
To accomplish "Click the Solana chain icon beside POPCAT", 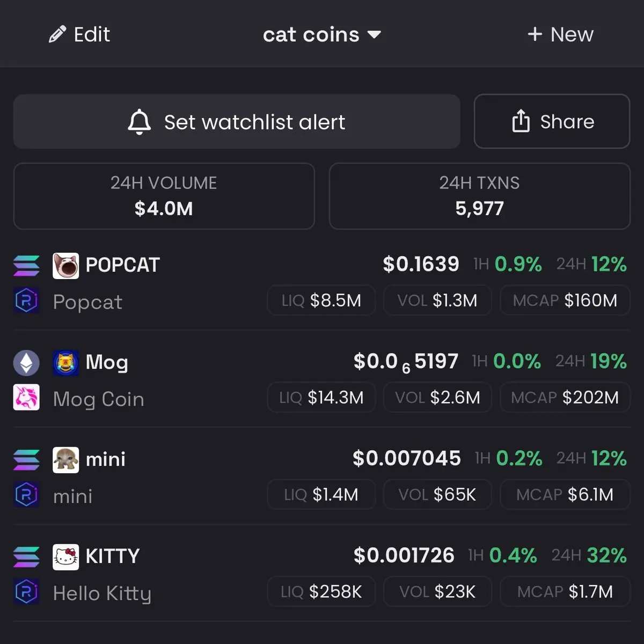I will pyautogui.click(x=26, y=266).
